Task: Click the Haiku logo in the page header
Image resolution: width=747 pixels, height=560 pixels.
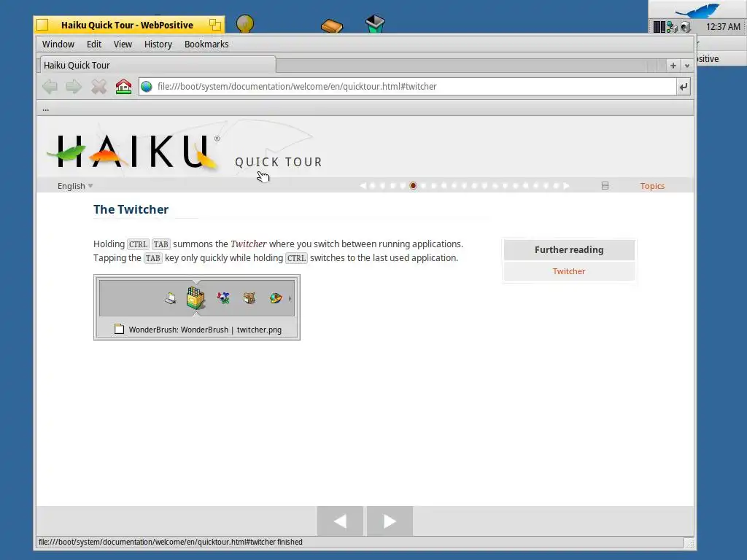Action: [133, 151]
